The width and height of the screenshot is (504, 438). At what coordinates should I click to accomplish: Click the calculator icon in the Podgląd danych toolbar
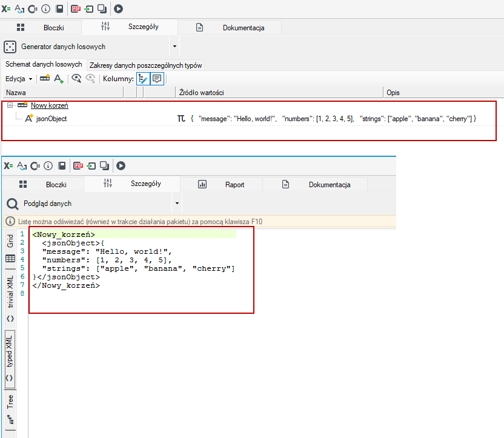62,166
